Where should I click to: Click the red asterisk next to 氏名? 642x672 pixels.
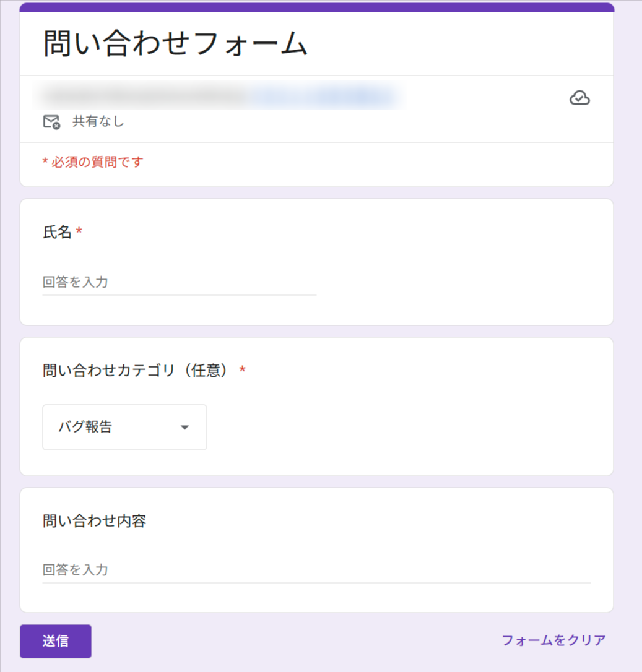pyautogui.click(x=78, y=231)
